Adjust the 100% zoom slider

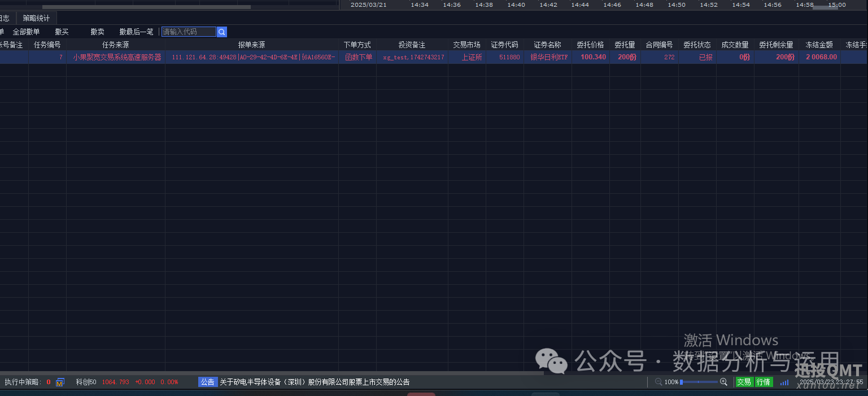pyautogui.click(x=699, y=382)
